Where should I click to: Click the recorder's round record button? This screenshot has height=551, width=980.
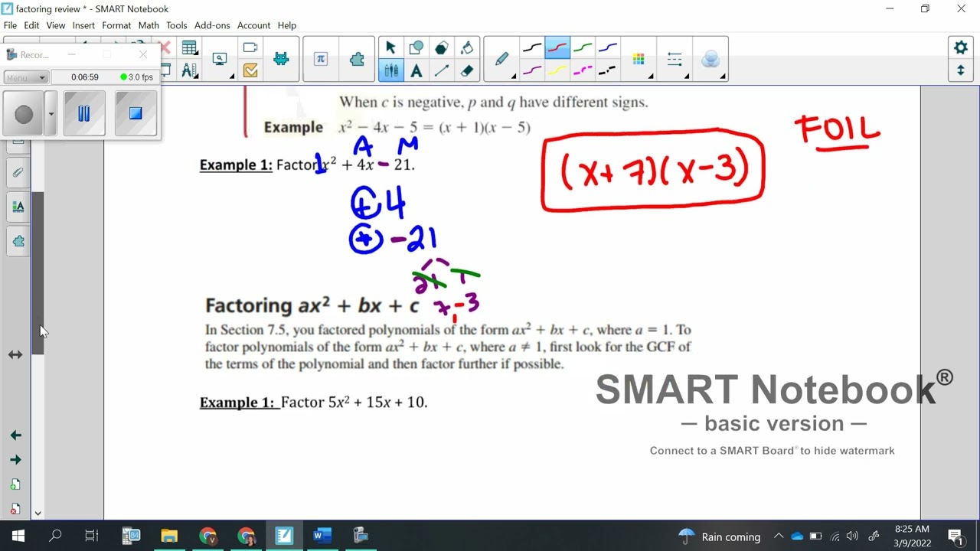tap(24, 114)
